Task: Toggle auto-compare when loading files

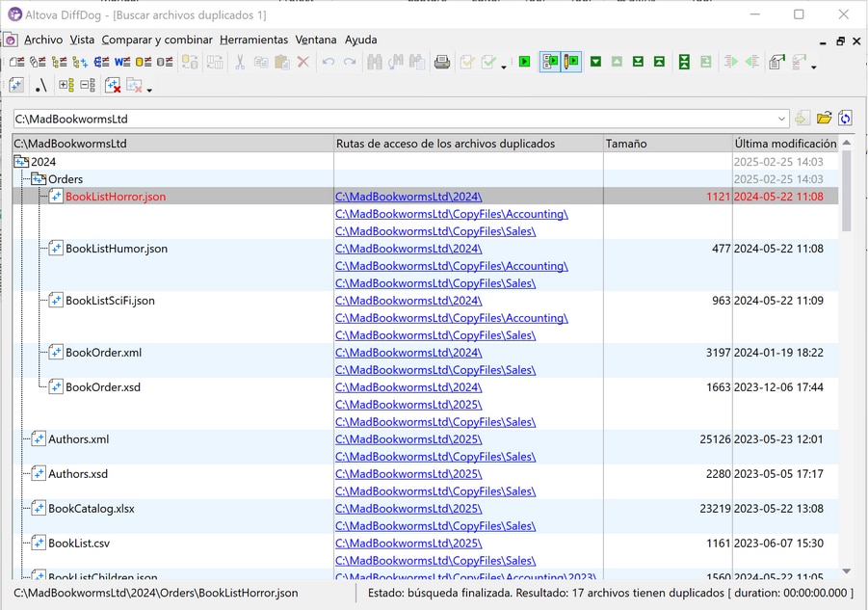Action: [x=550, y=63]
